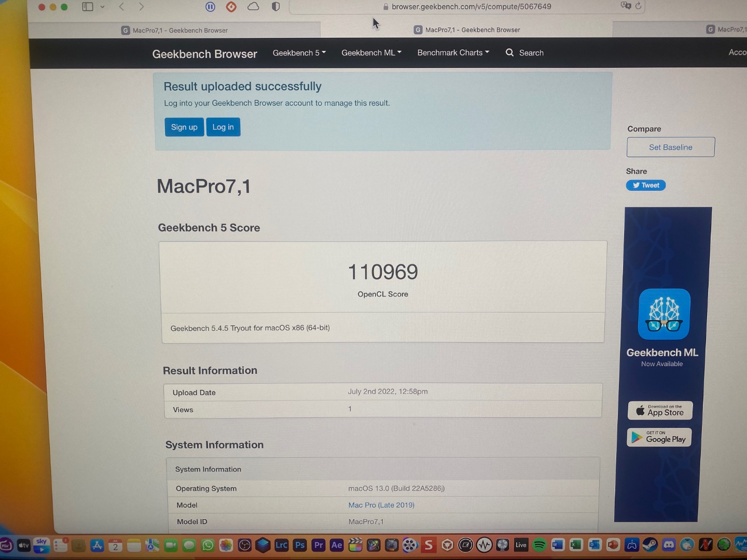Follow the Mac Pro (Late 2019) link
The image size is (747, 560).
click(x=381, y=505)
